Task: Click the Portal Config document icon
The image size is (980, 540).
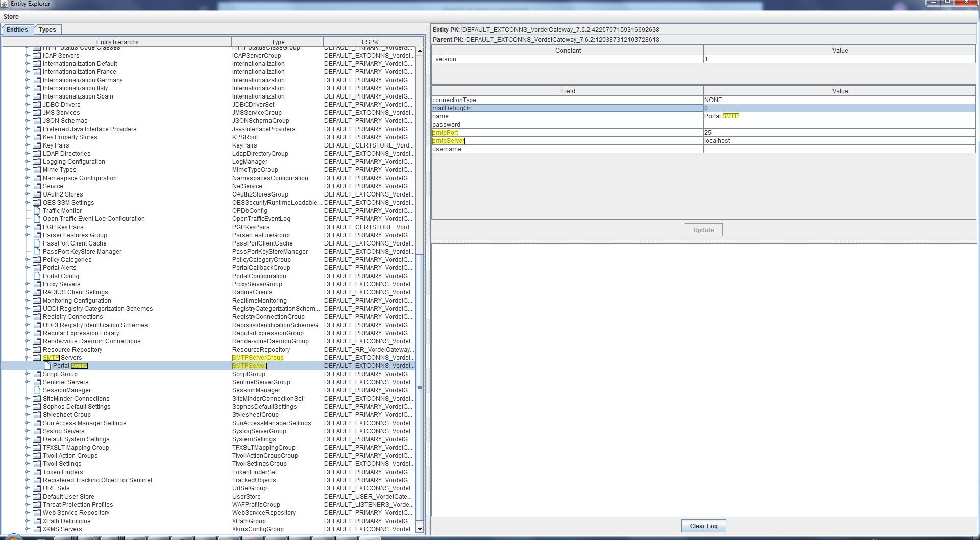Action: point(37,276)
